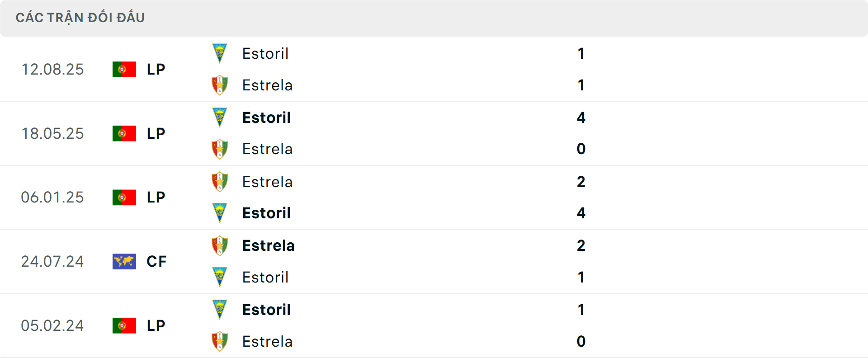Select the Estrela badge in the 06.01.25 match
The width and height of the screenshot is (868, 358).
(x=220, y=182)
